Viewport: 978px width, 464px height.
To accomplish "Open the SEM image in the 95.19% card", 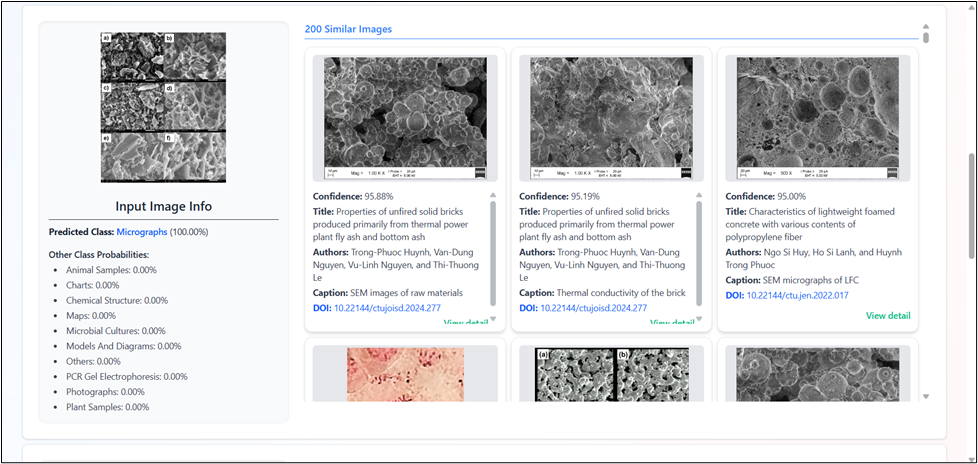I will point(611,118).
